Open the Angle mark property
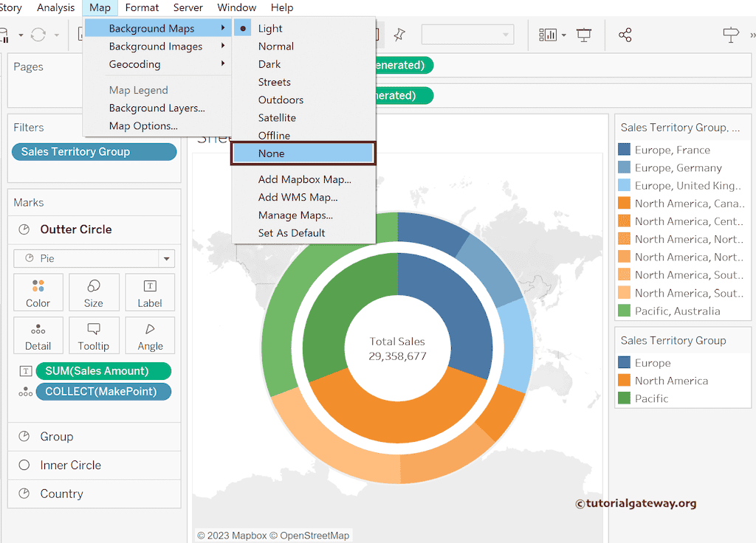 click(x=150, y=336)
